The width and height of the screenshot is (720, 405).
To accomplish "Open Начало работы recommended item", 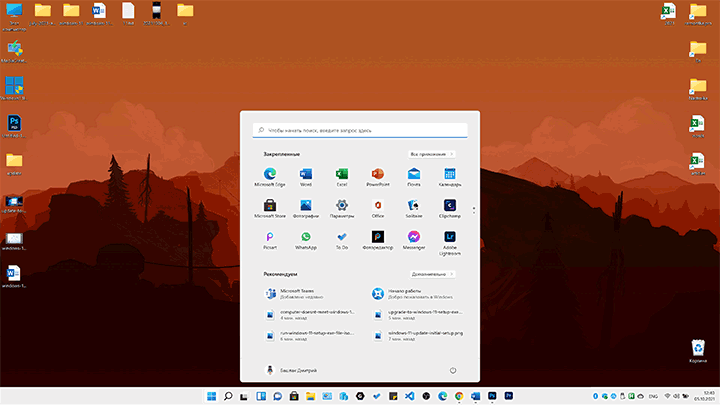I will [x=413, y=294].
